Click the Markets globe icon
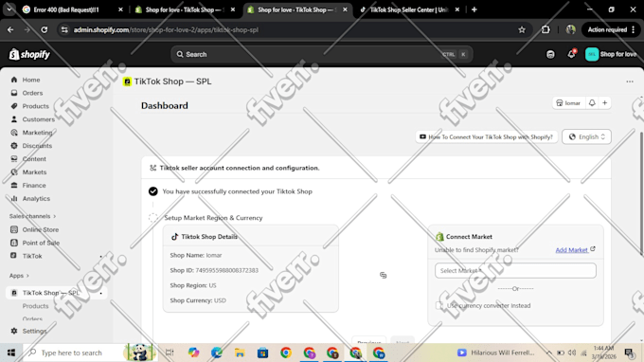This screenshot has width=644, height=362. [14, 172]
